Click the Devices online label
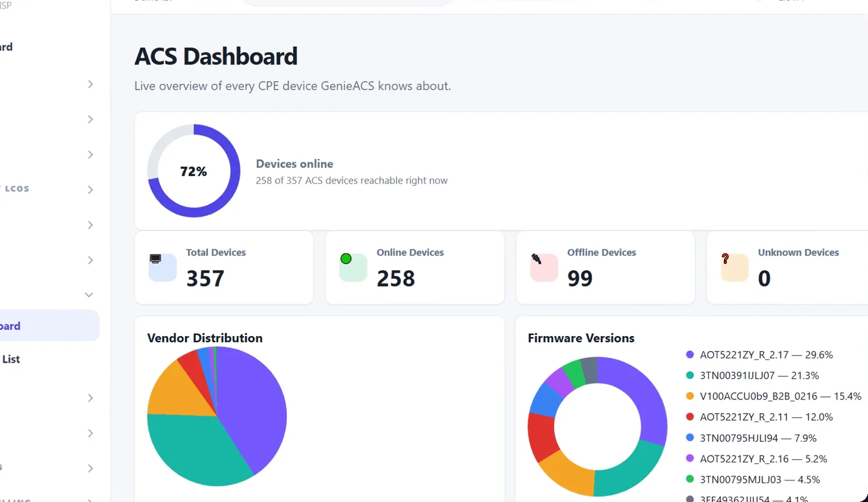The height and width of the screenshot is (502, 868). click(x=294, y=164)
